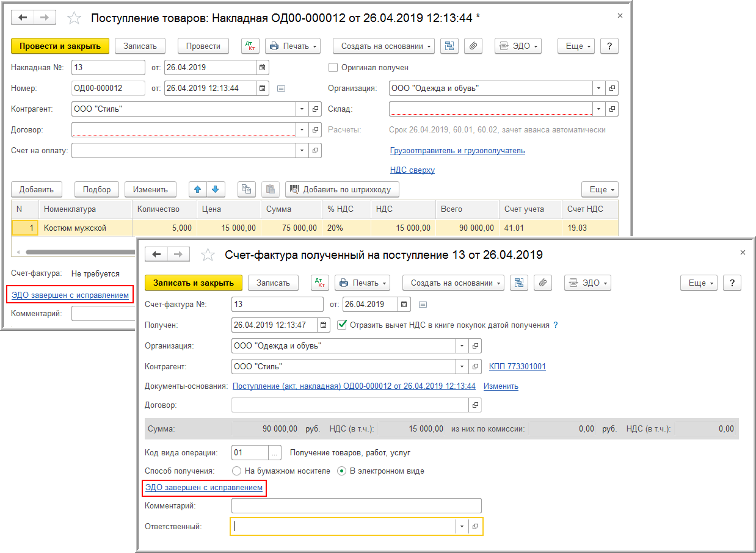Open Еще menu in Счет-фактура window
Viewport: 756px width, 553px height.
click(699, 283)
